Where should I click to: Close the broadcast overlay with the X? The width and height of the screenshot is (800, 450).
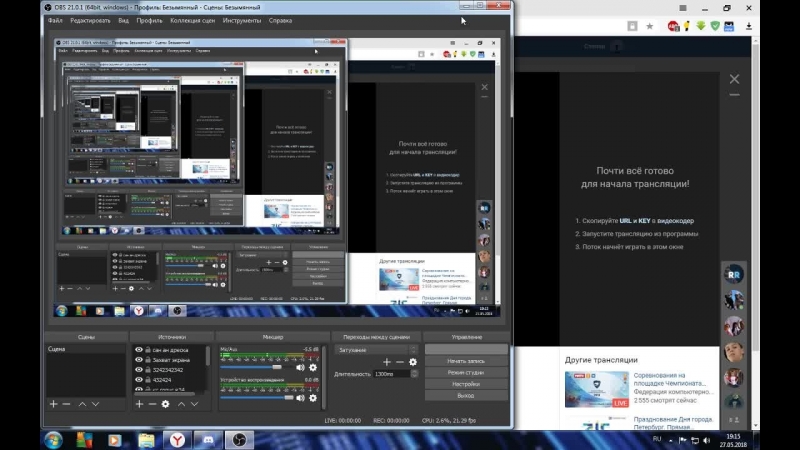coord(734,79)
